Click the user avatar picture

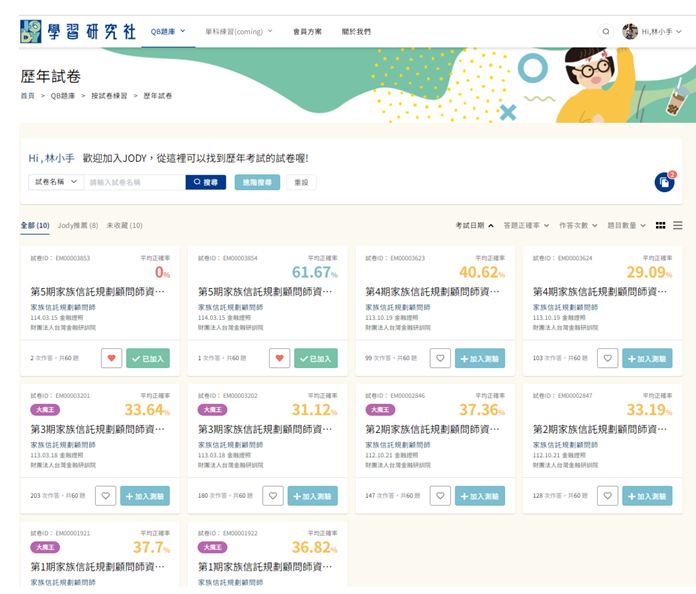click(x=630, y=32)
